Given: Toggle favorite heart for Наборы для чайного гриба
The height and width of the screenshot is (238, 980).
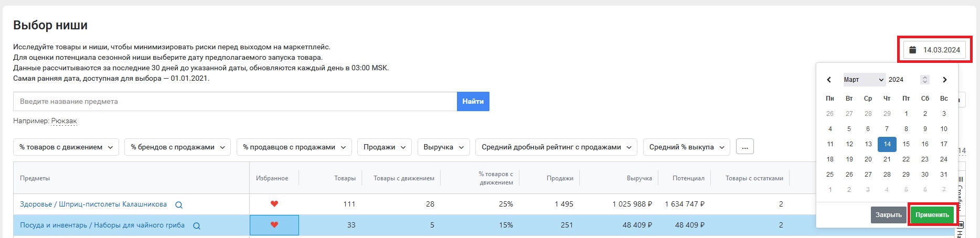Looking at the screenshot, I should (274, 225).
